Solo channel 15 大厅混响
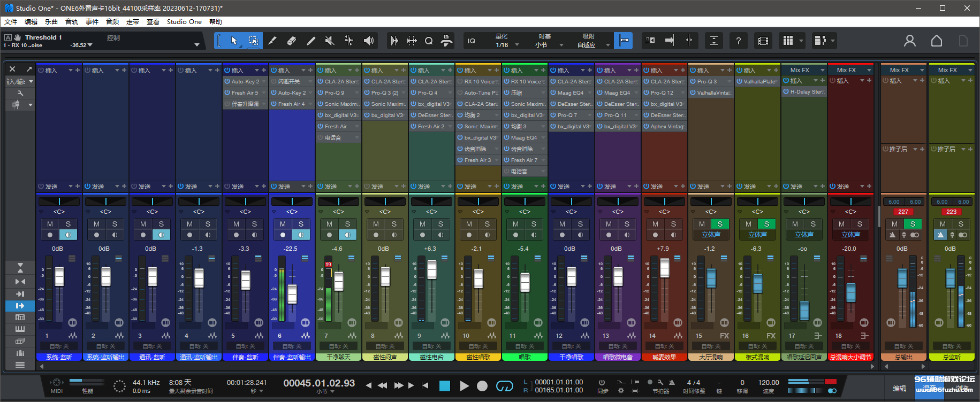Screen dimensions: 980x402 click(x=720, y=224)
